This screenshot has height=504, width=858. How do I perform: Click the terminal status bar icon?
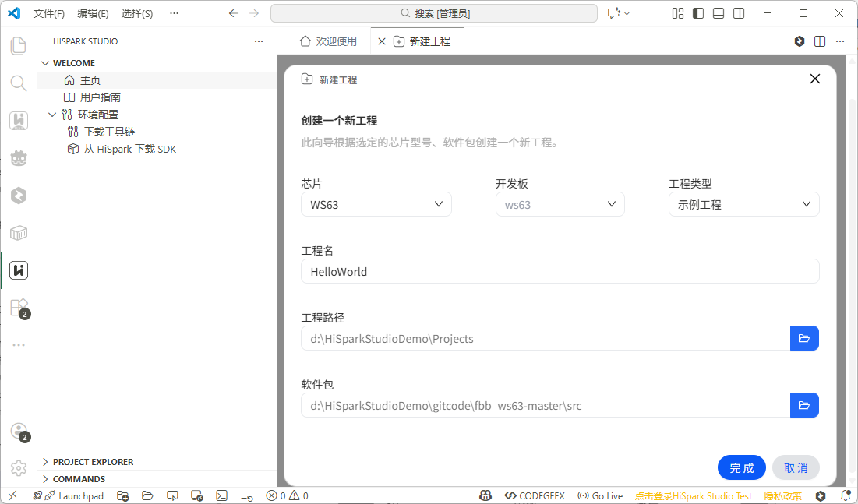[221, 495]
